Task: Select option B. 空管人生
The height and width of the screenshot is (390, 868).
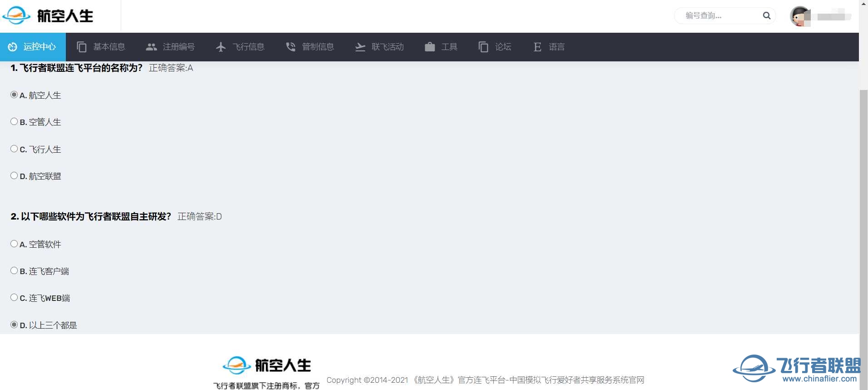Action: coord(14,121)
